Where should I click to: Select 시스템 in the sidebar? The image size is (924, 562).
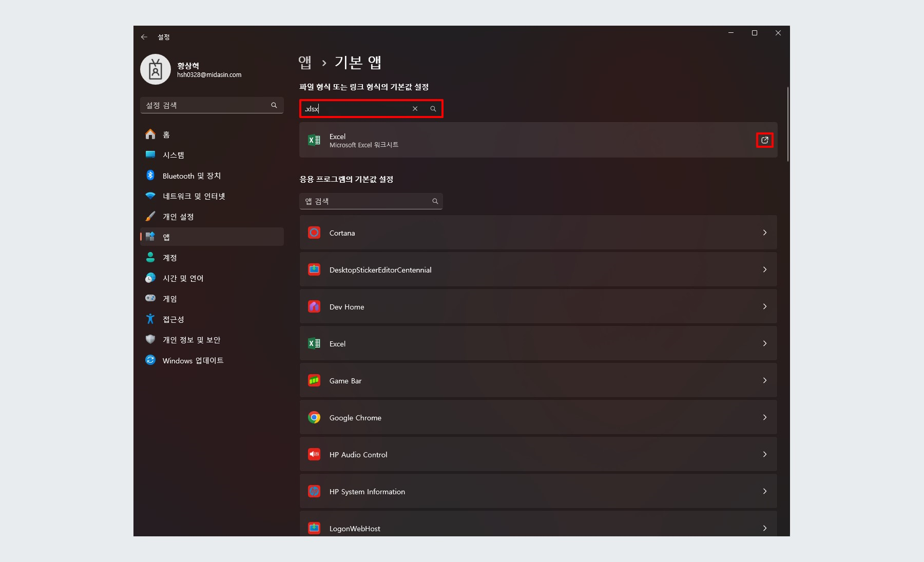pos(150,154)
